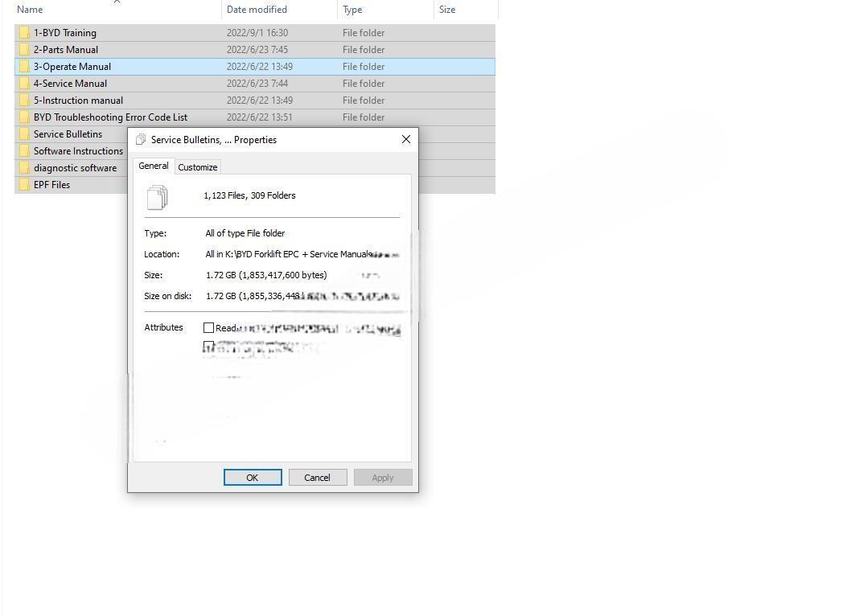Screen dimensions: 855x616
Task: Confirm with the OK button
Action: coord(253,478)
